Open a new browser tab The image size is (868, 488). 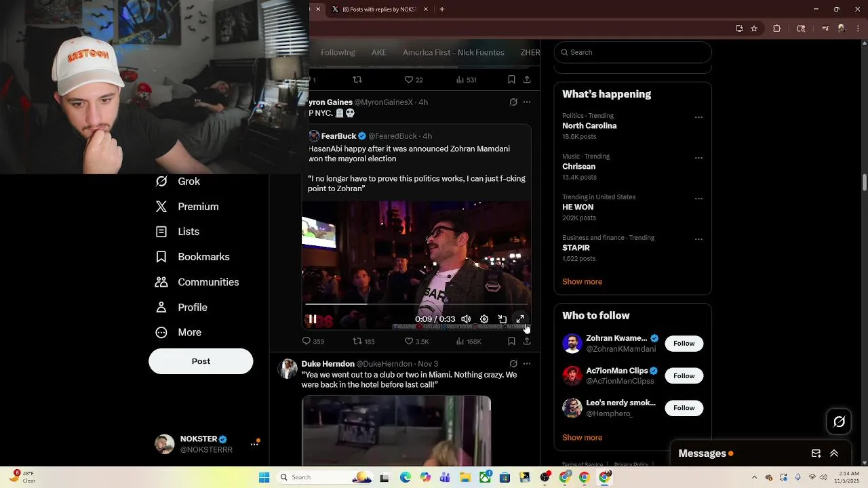point(442,9)
